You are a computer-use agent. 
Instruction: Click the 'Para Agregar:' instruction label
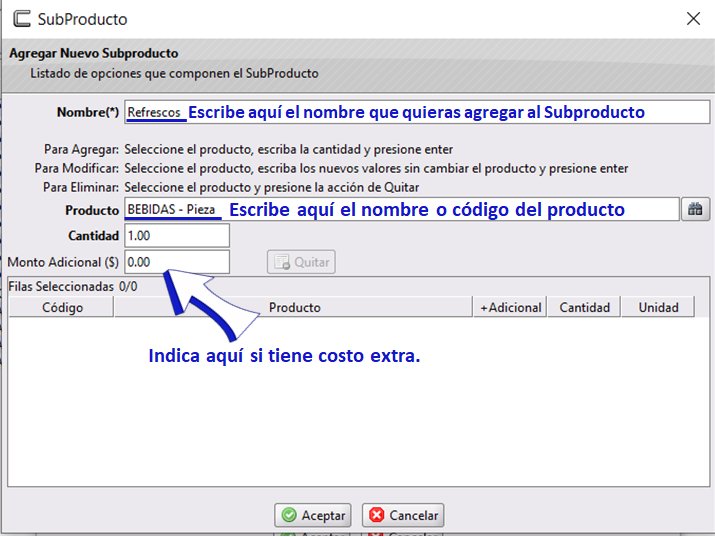click(x=81, y=150)
